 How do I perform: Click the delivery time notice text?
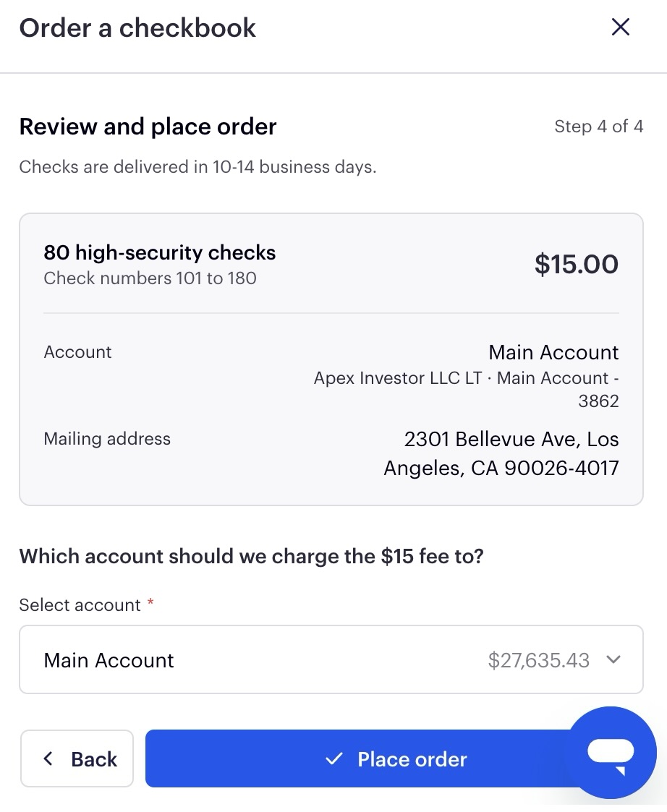coord(197,167)
